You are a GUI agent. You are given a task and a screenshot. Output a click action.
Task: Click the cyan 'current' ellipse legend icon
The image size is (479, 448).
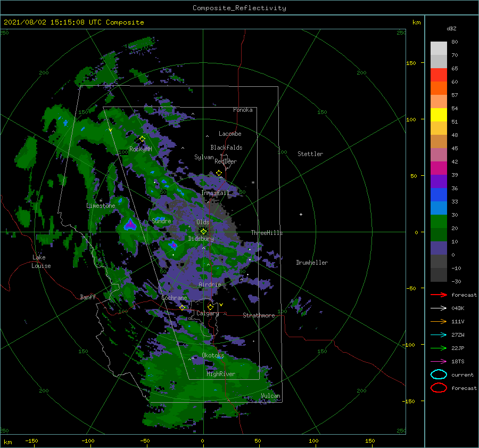(x=439, y=374)
